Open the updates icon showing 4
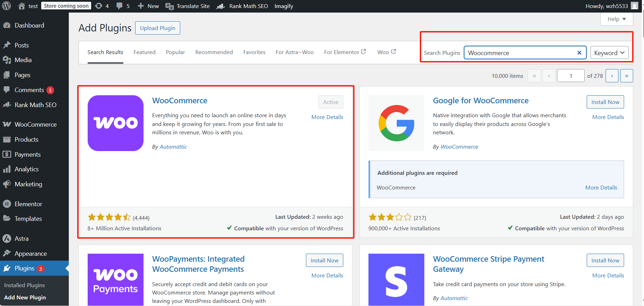The height and width of the screenshot is (306, 644). [x=102, y=6]
